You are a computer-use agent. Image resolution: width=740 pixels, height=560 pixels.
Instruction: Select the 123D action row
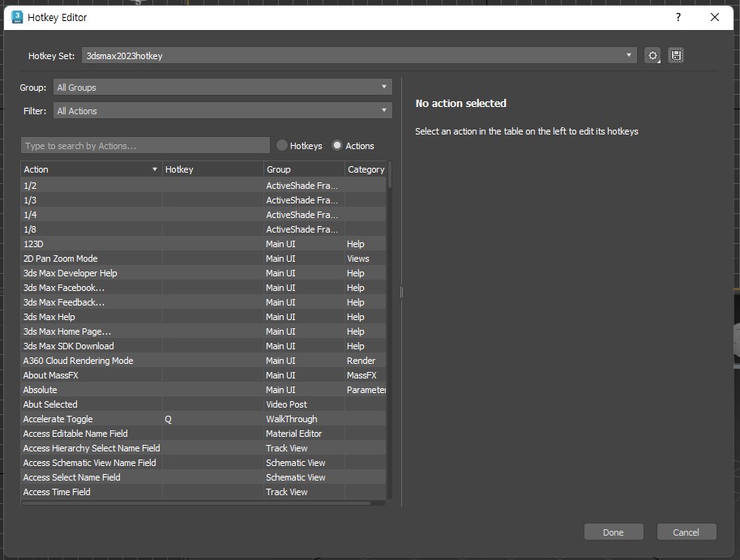pos(203,244)
